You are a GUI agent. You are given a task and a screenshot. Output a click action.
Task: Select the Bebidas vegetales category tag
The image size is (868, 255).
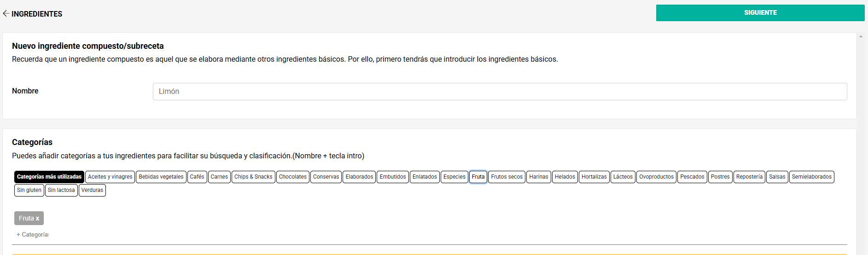(x=161, y=177)
